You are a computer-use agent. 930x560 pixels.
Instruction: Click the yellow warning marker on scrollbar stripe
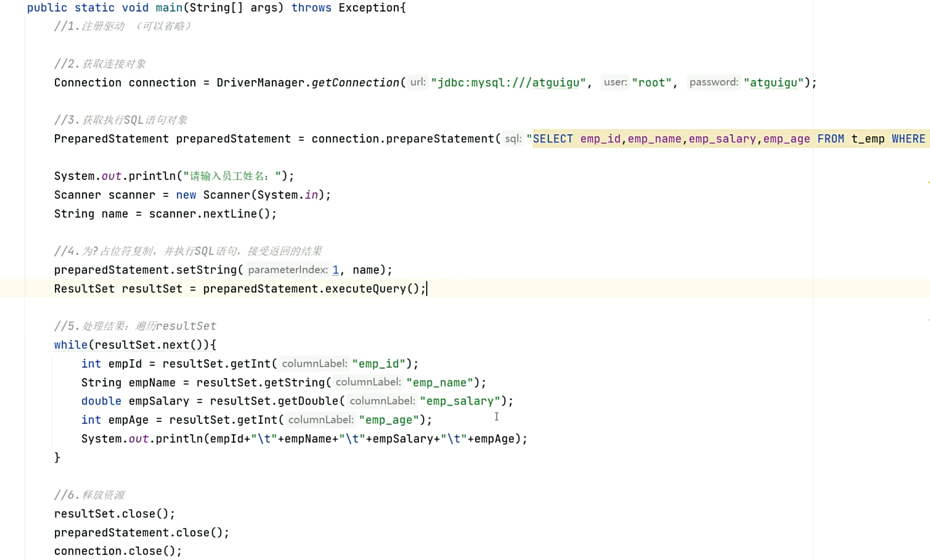coord(928,183)
